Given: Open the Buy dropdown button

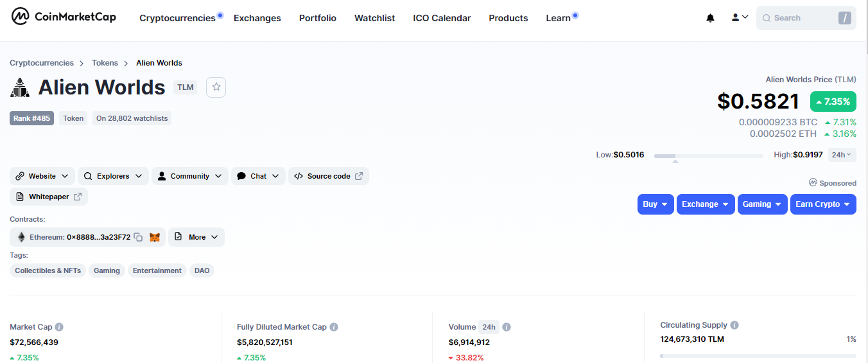Looking at the screenshot, I should (x=655, y=204).
